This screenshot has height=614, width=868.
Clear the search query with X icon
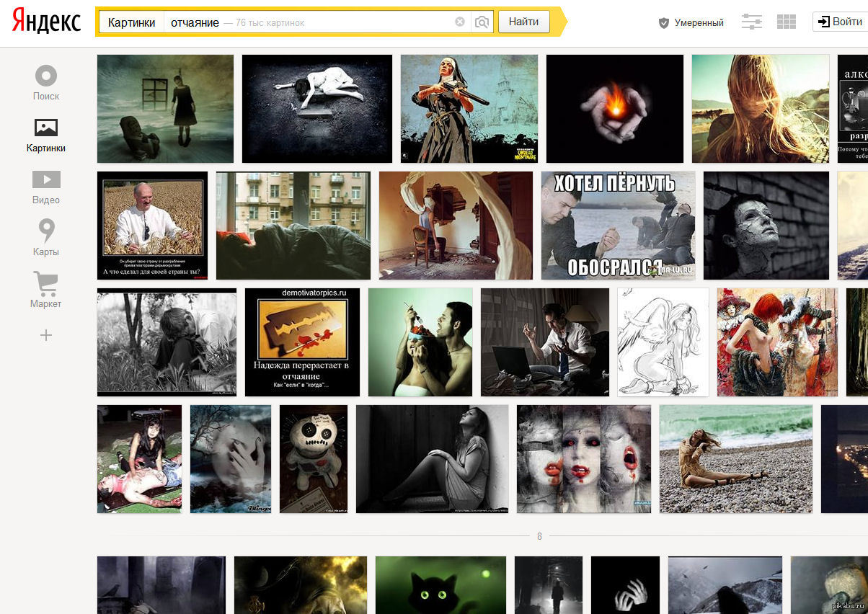click(460, 22)
